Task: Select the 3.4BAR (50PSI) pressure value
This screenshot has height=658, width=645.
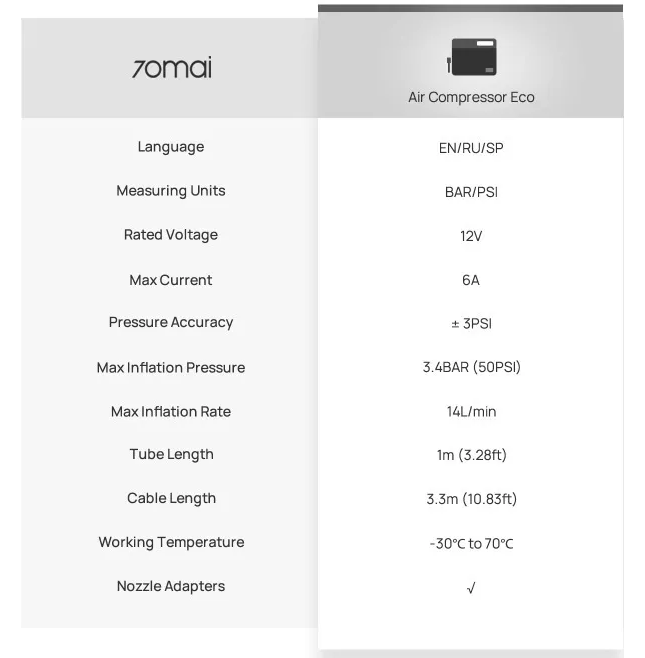Action: click(x=472, y=367)
